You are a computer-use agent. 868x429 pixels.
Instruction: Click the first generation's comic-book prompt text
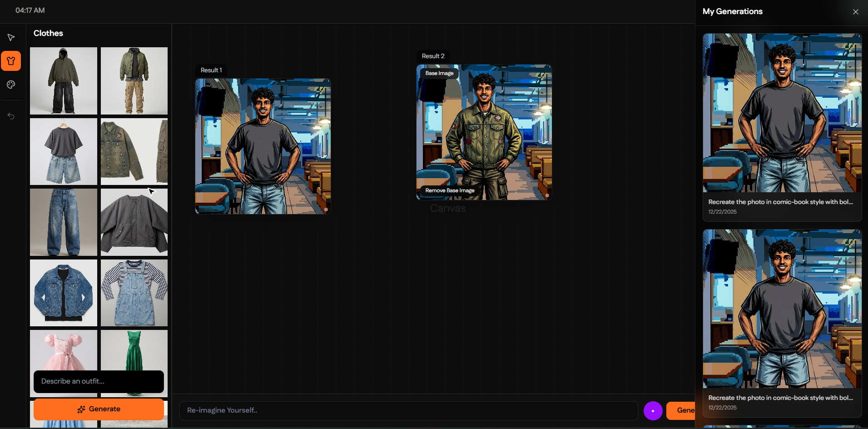(781, 202)
